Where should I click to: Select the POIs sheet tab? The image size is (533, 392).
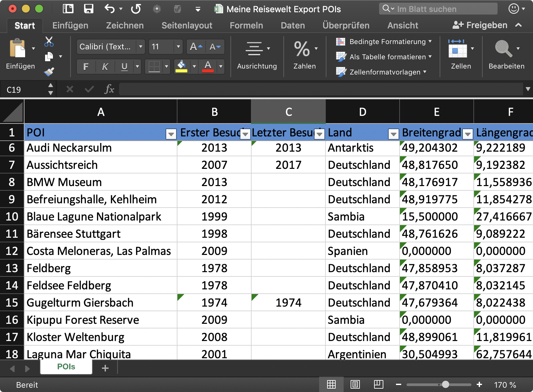66,367
